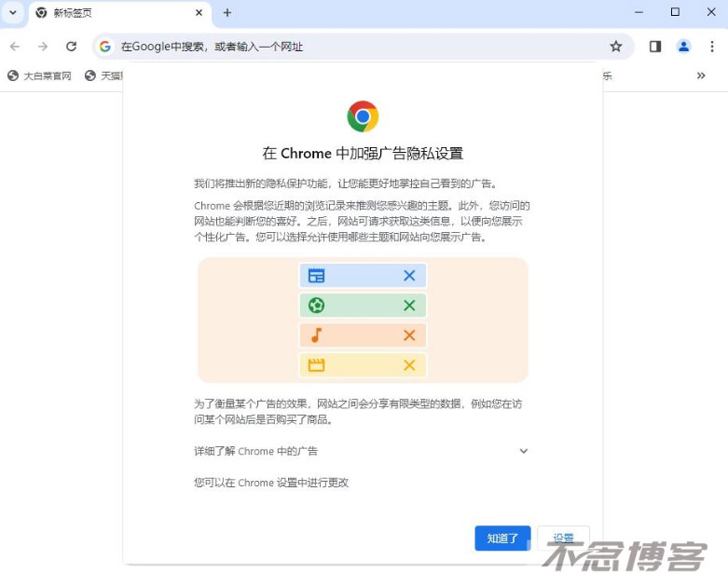728x573 pixels.
Task: Open the side panel icon
Action: pos(655,47)
